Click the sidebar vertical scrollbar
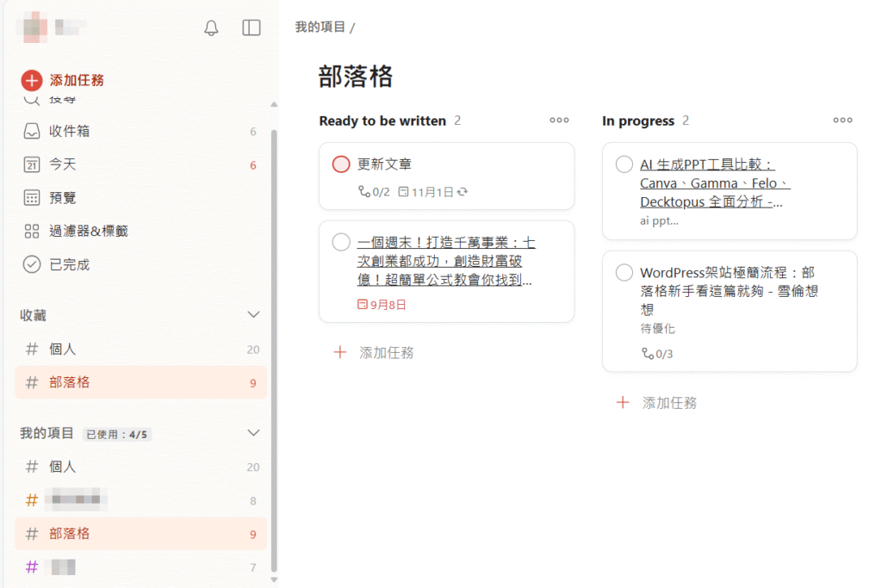 [274, 344]
